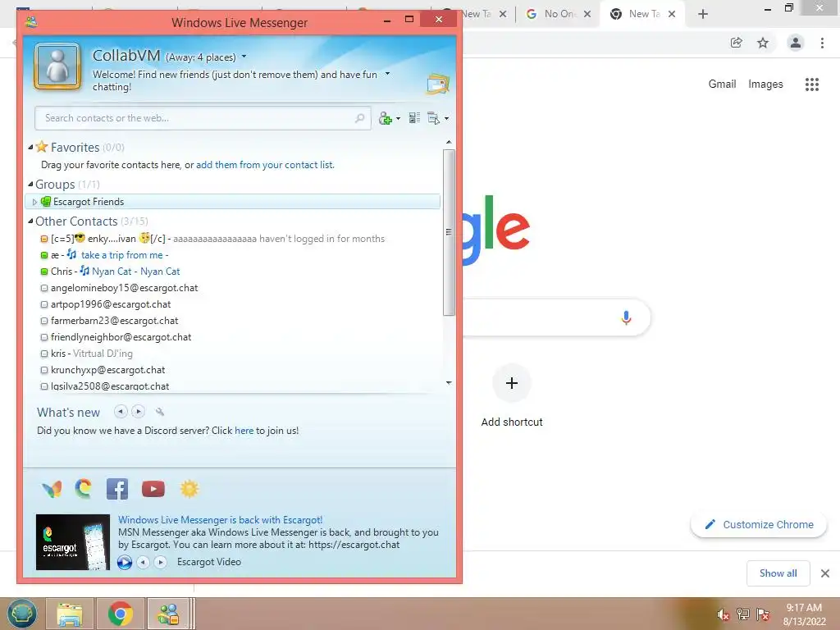Click the online status icon beside Chris
This screenshot has height=630, width=840.
[44, 272]
